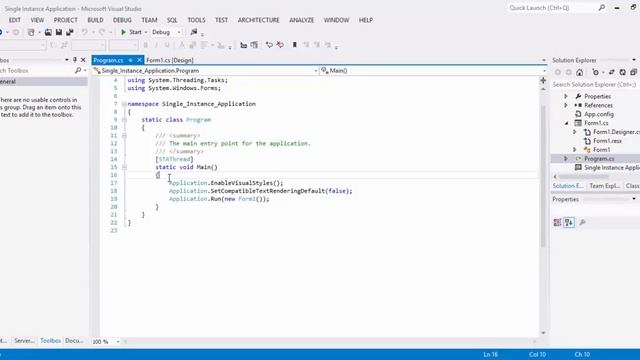640x360 pixels.
Task: Open the PROJECT menu
Action: tap(65, 20)
